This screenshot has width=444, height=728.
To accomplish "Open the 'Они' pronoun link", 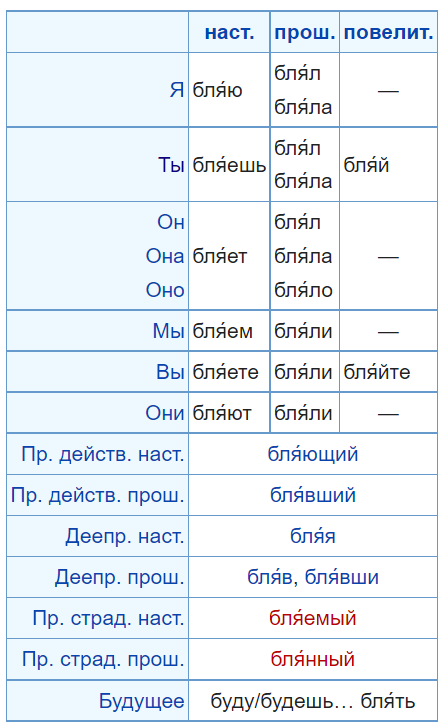I will pos(165,413).
